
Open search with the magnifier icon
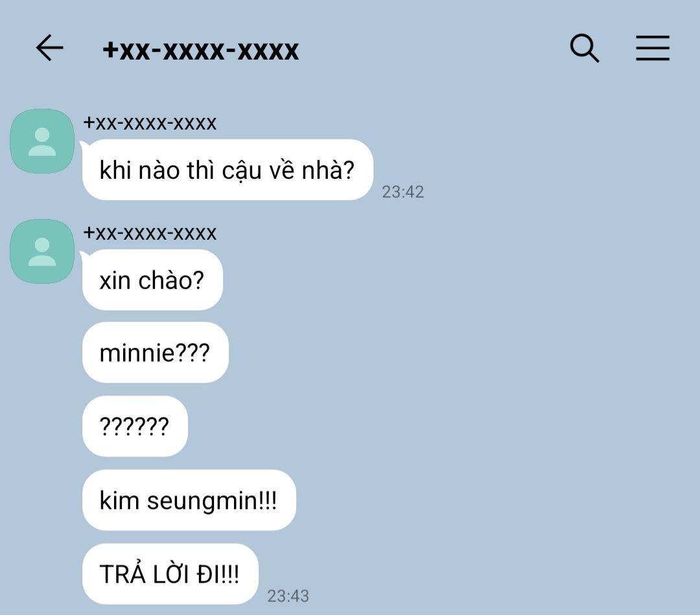[585, 48]
